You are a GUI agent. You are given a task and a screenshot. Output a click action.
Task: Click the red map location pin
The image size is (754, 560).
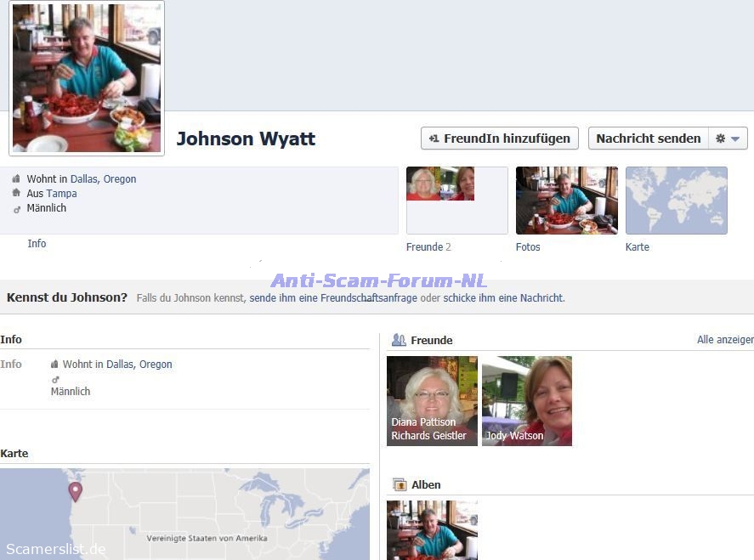[x=76, y=490]
